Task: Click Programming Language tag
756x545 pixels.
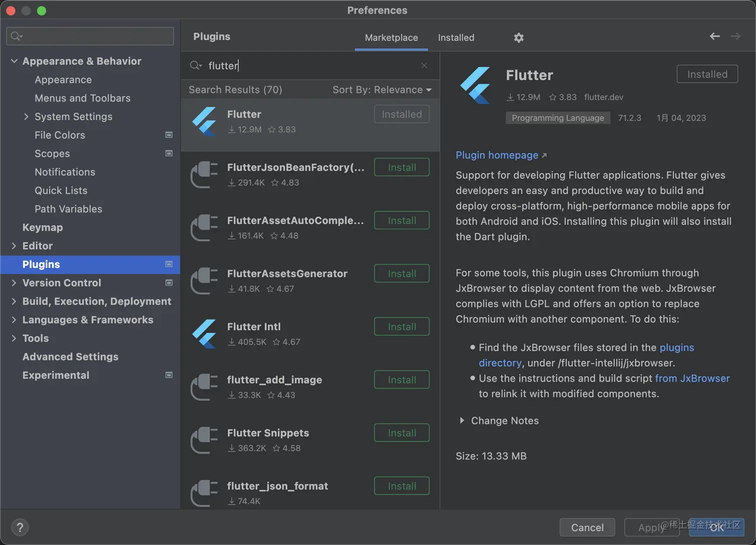Action: pyautogui.click(x=558, y=118)
